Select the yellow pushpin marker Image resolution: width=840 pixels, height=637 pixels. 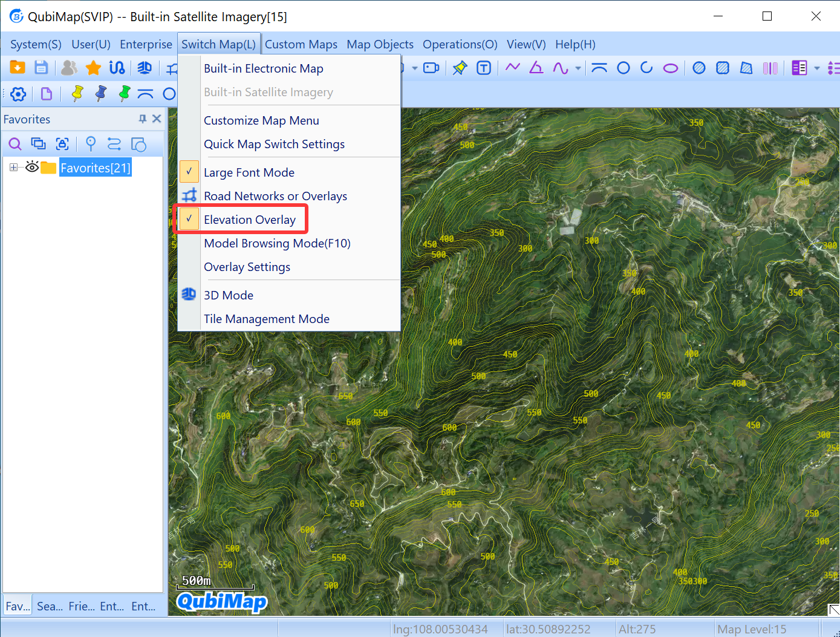[77, 93]
